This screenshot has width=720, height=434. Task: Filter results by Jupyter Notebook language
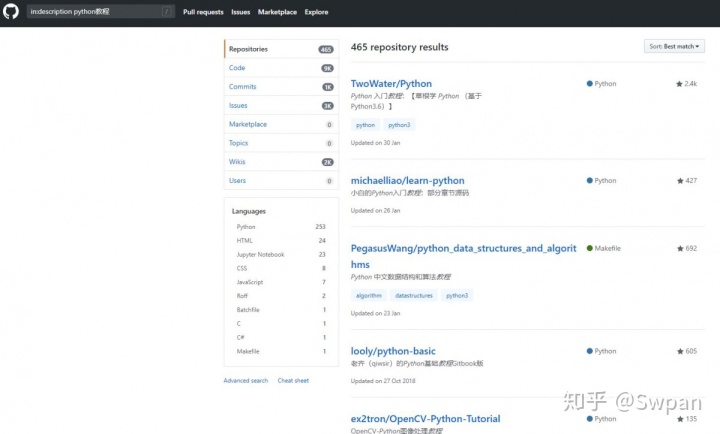(x=281, y=254)
